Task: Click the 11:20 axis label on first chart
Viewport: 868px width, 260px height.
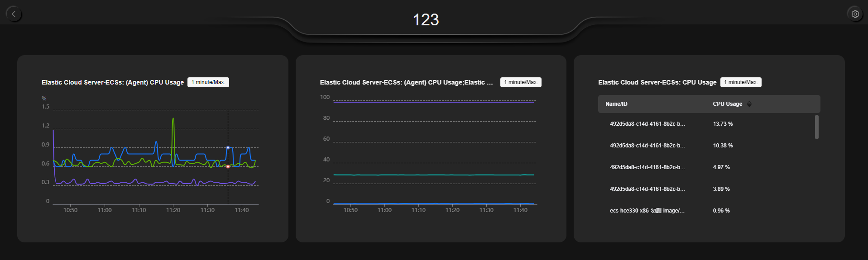Action: 173,210
